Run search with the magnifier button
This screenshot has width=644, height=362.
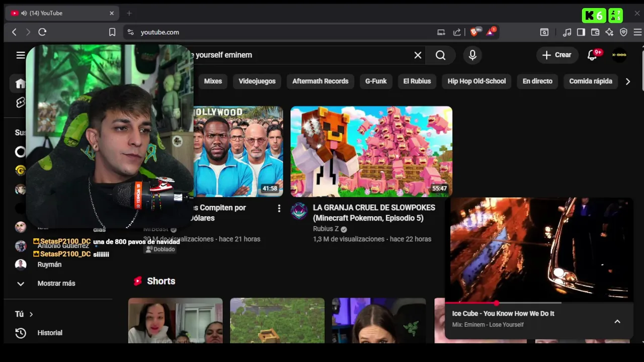[440, 55]
